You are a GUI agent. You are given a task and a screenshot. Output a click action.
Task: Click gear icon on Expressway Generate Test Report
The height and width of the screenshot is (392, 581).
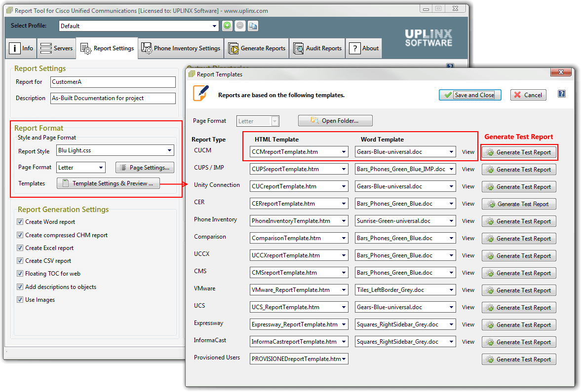[490, 325]
